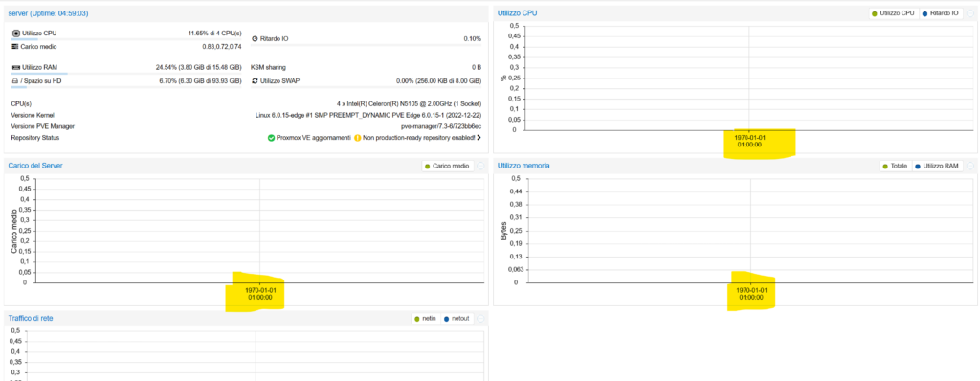This screenshot has height=381, width=980.
Task: Click the Proxmox VE aggiornamenti status text
Action: click(313, 138)
